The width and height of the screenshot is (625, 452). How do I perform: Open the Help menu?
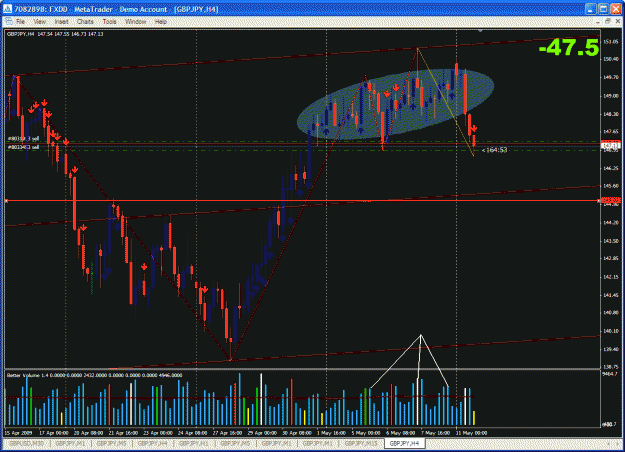pos(161,22)
